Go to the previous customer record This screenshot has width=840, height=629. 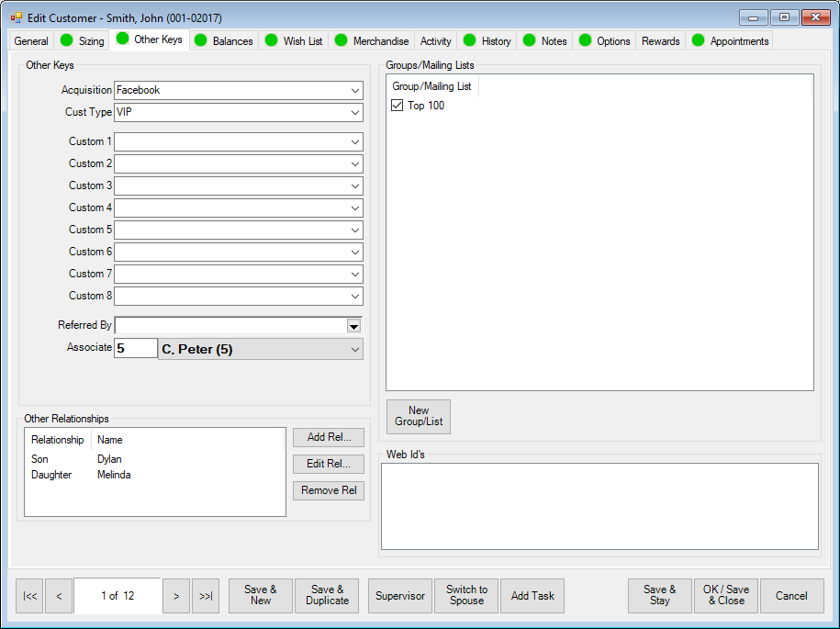coord(59,596)
